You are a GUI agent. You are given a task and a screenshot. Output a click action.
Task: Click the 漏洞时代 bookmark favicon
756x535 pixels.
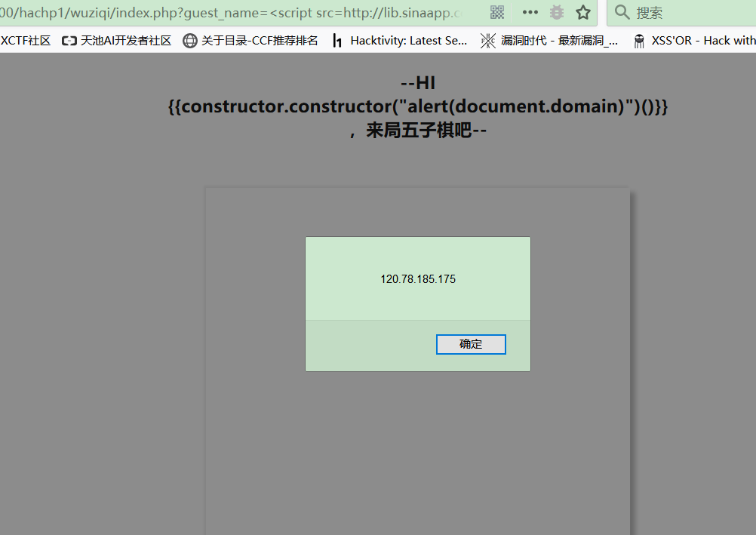(488, 41)
